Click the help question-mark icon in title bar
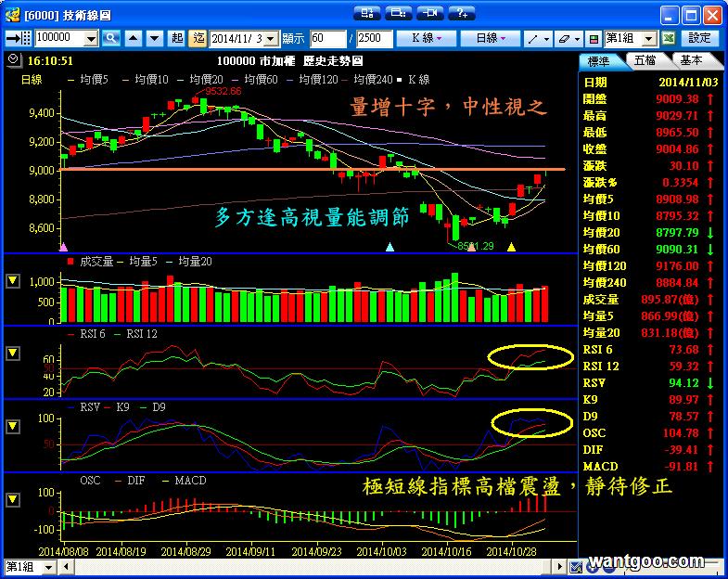This screenshot has height=579, width=728. click(460, 13)
